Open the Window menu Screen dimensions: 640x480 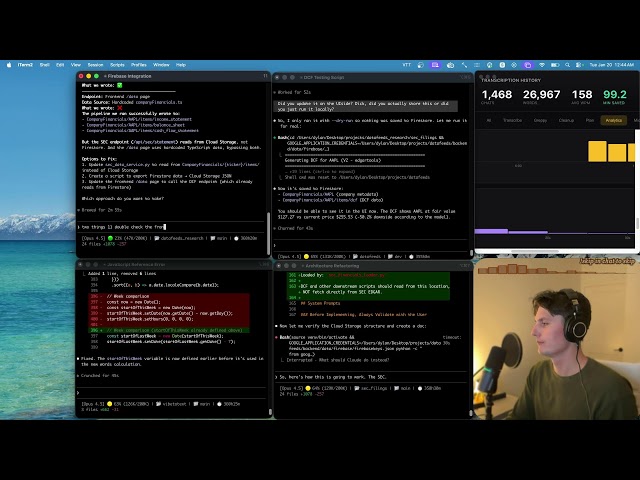[x=161, y=65]
